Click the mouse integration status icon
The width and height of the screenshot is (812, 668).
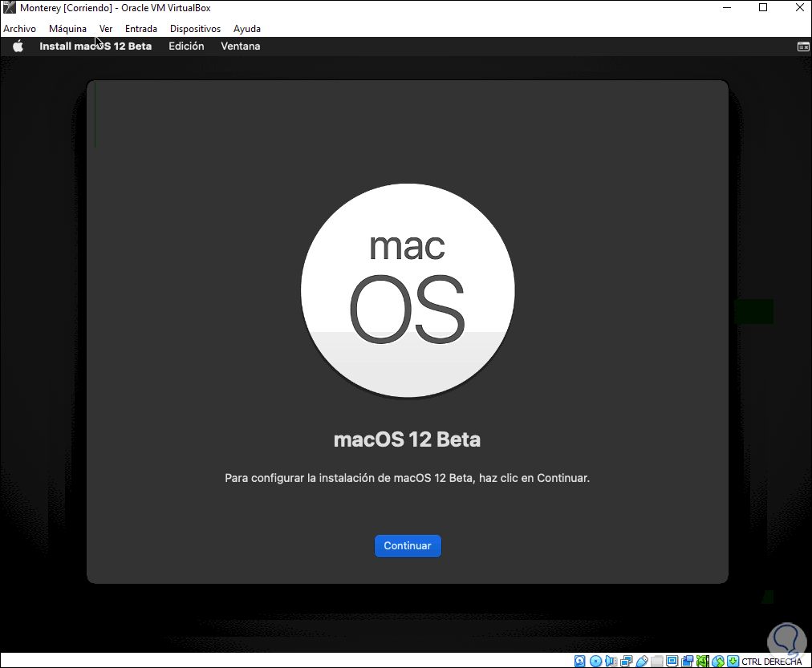(x=718, y=662)
